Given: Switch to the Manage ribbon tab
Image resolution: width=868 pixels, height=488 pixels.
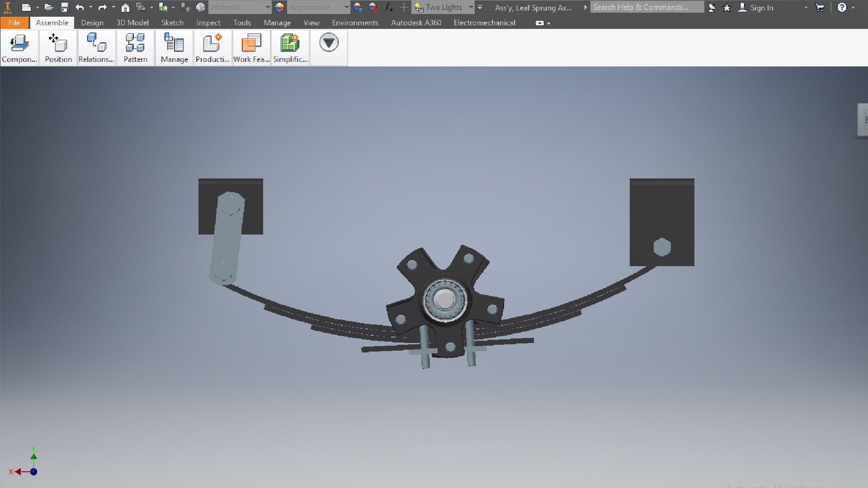Looking at the screenshot, I should point(277,23).
